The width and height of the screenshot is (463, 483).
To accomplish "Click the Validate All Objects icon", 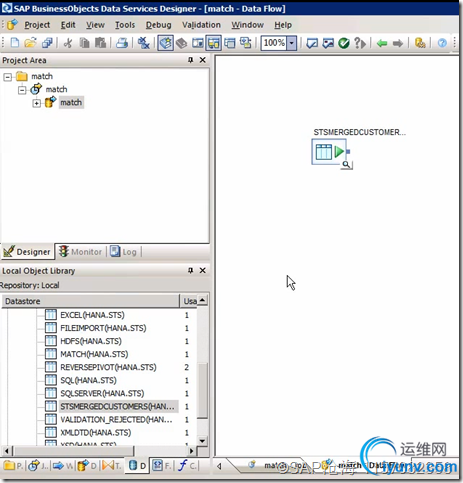I will coord(328,43).
